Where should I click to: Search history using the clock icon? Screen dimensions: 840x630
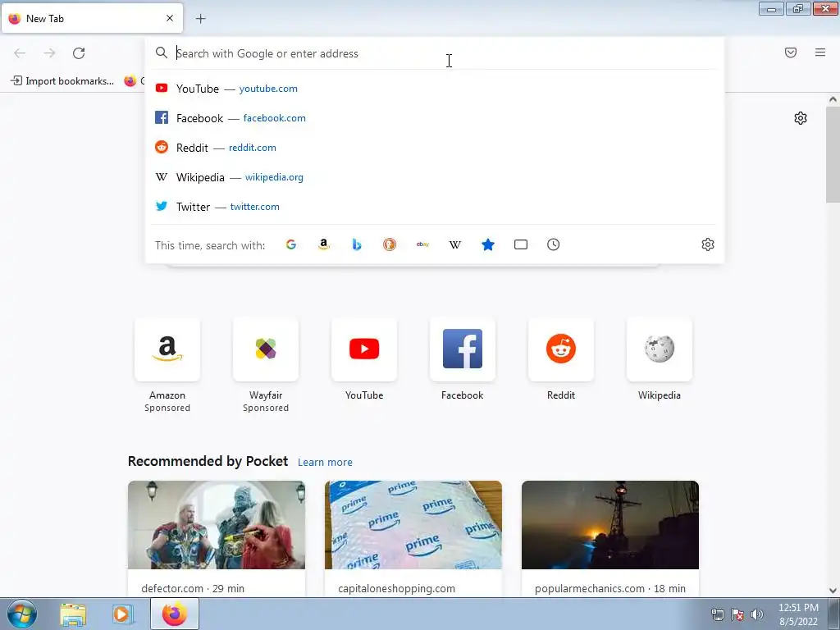(554, 244)
